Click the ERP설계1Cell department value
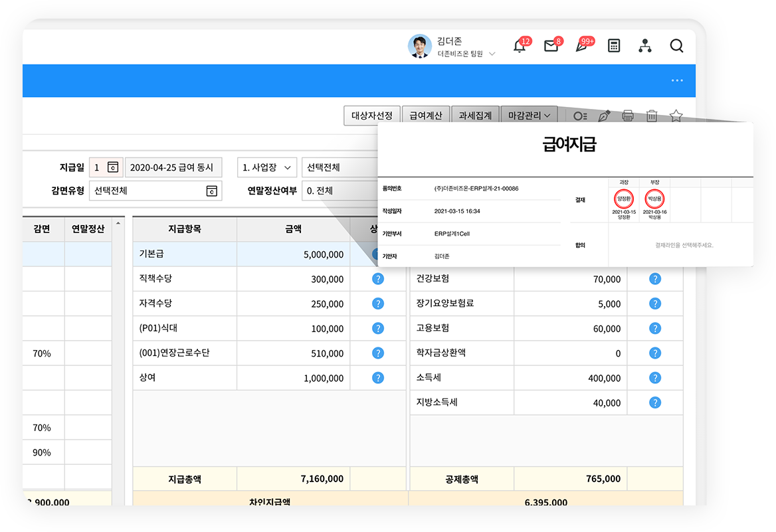The height and width of the screenshot is (532, 776). coord(452,234)
